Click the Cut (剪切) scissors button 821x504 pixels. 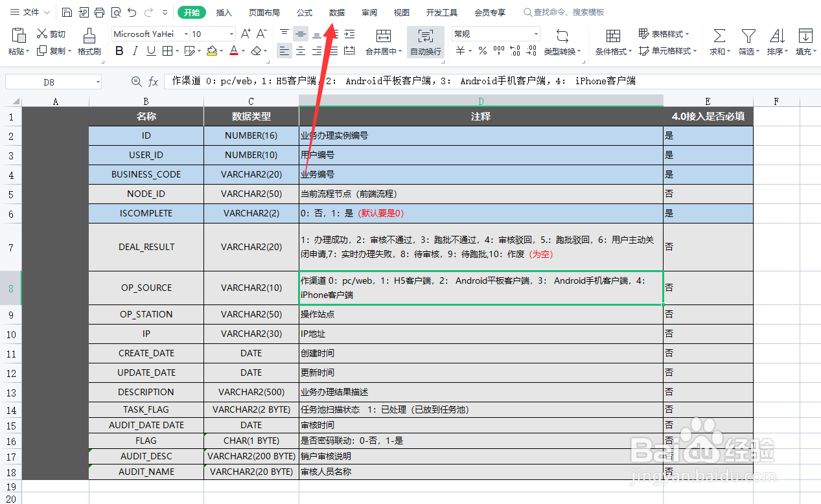click(x=51, y=34)
